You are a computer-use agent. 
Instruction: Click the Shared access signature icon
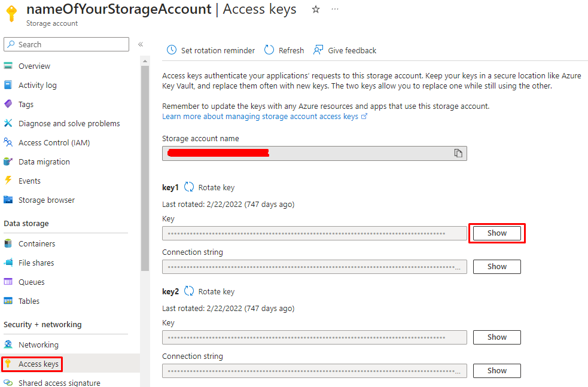(8, 383)
